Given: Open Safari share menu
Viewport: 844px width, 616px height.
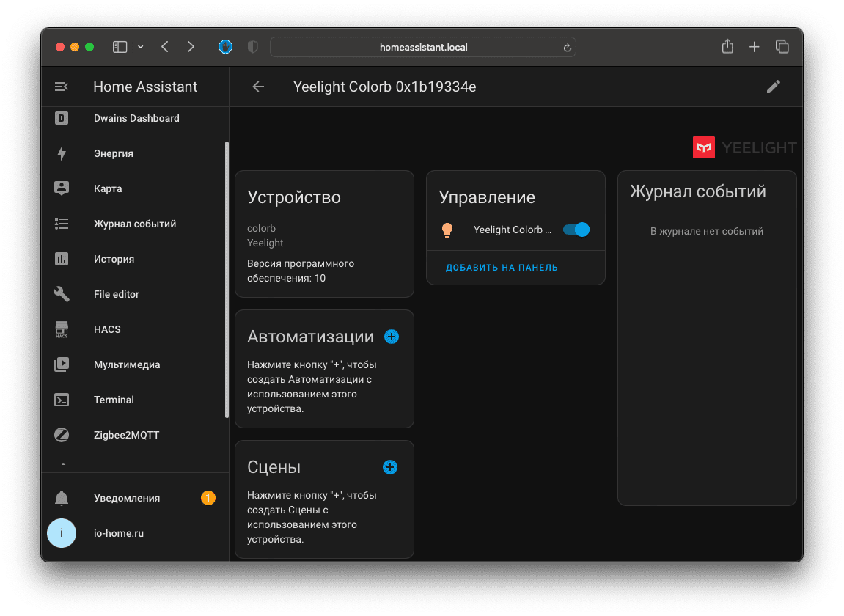Looking at the screenshot, I should click(x=727, y=46).
